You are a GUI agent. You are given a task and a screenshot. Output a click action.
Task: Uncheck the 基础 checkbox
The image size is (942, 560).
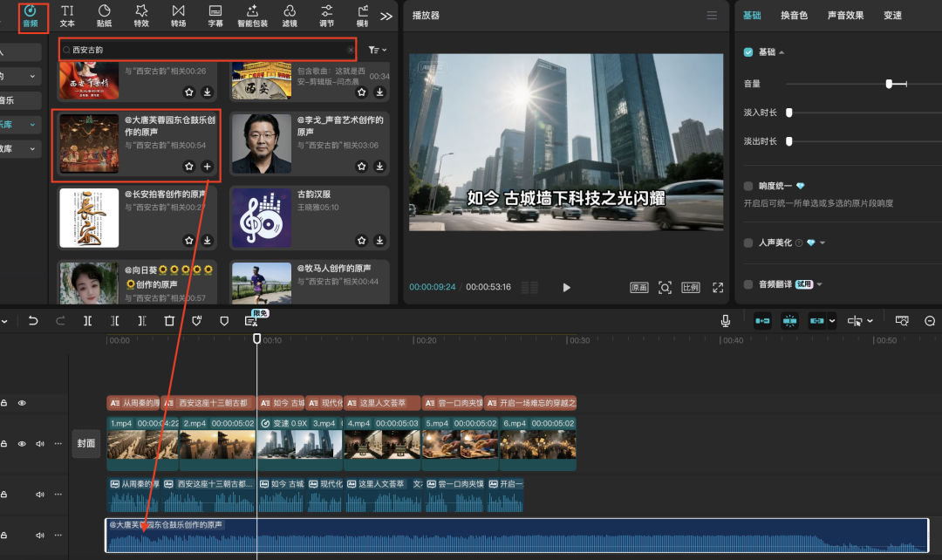coord(748,52)
